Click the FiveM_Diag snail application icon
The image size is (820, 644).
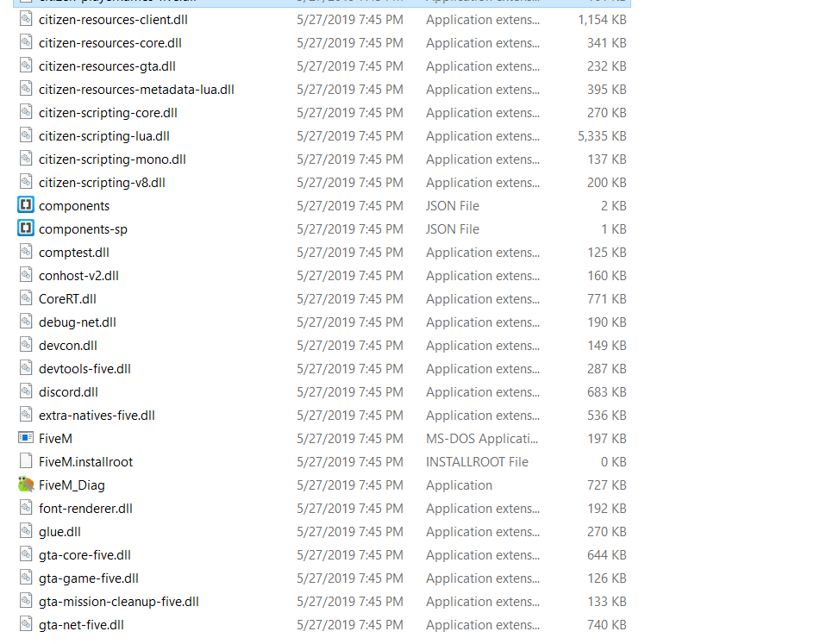(26, 484)
